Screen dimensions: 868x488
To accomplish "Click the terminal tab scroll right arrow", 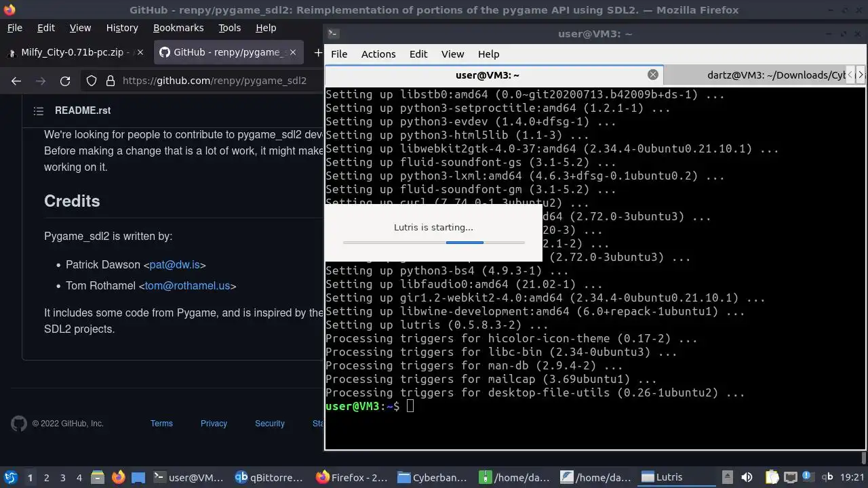I will 861,75.
